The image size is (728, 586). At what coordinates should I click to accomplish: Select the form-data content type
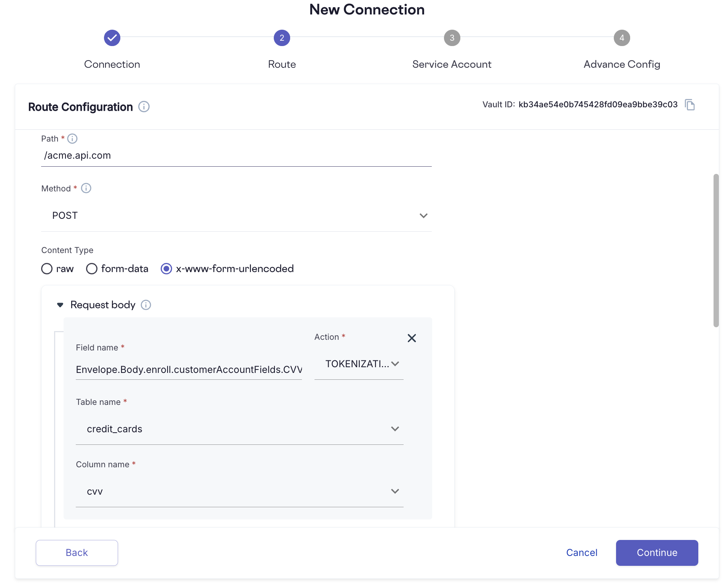coord(91,269)
